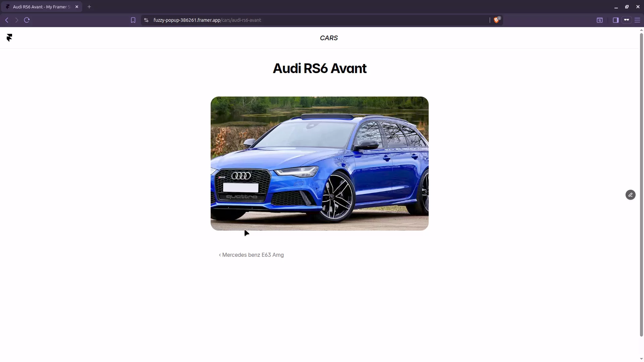
Task: Restore down the browser window
Action: (627, 7)
